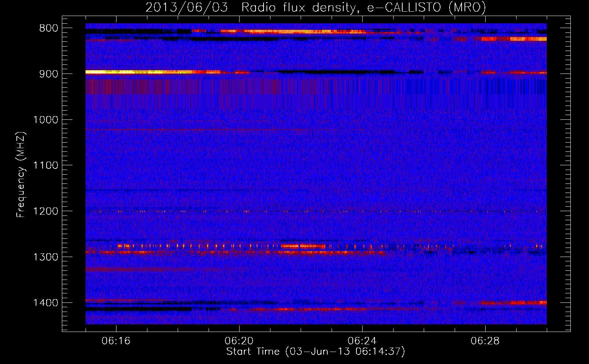Click the 06:24 time tick label
Screen dimensions: 589x364
[362, 341]
